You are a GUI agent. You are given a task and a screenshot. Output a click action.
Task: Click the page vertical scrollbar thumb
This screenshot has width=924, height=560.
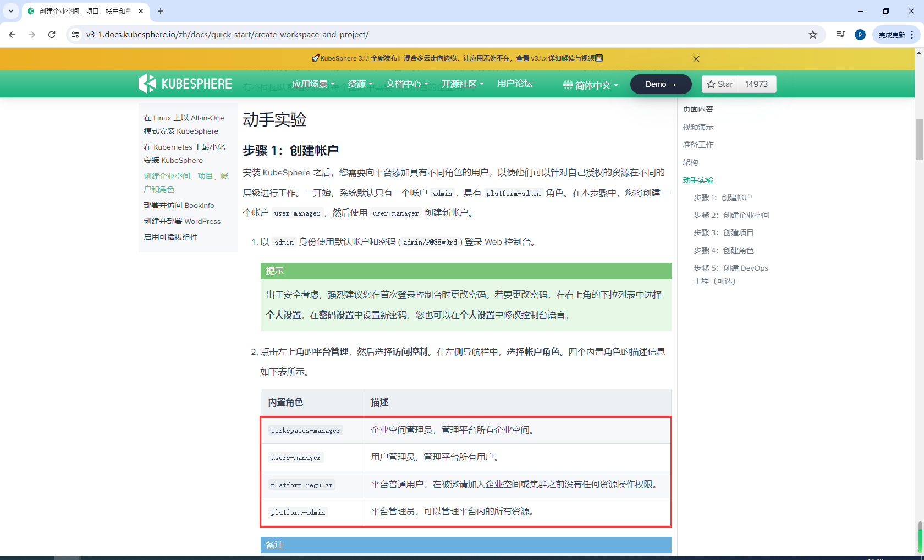click(919, 139)
